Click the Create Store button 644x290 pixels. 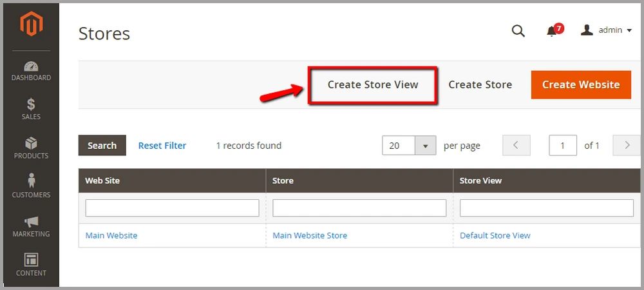pyautogui.click(x=480, y=84)
